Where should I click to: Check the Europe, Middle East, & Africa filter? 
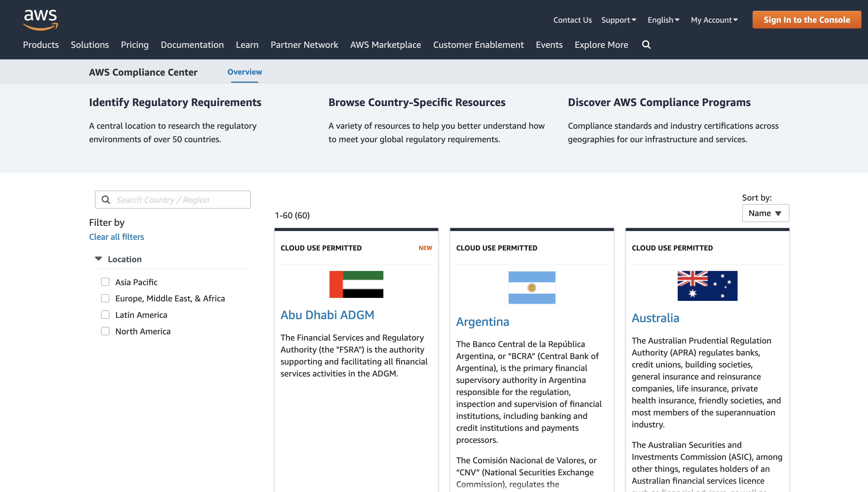coord(105,298)
